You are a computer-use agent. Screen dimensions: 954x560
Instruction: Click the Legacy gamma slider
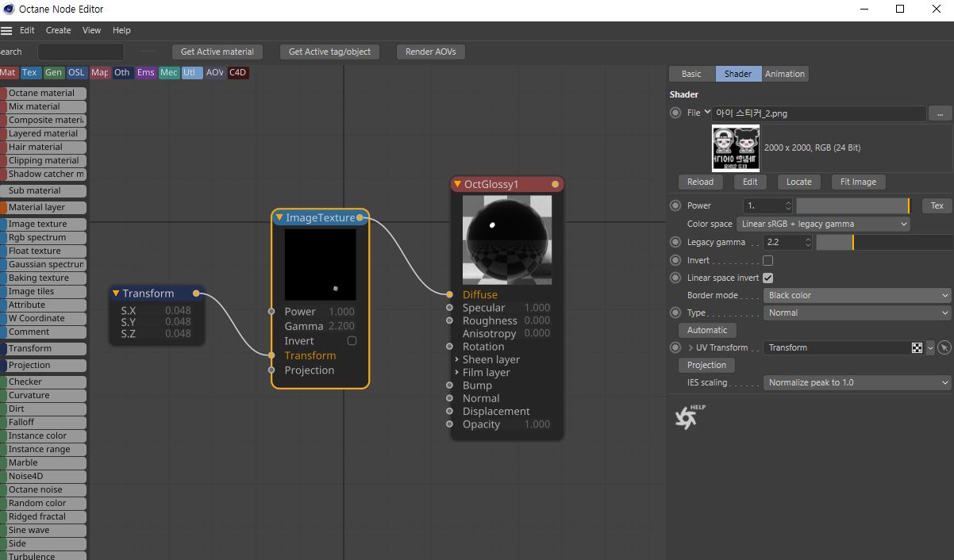click(883, 243)
